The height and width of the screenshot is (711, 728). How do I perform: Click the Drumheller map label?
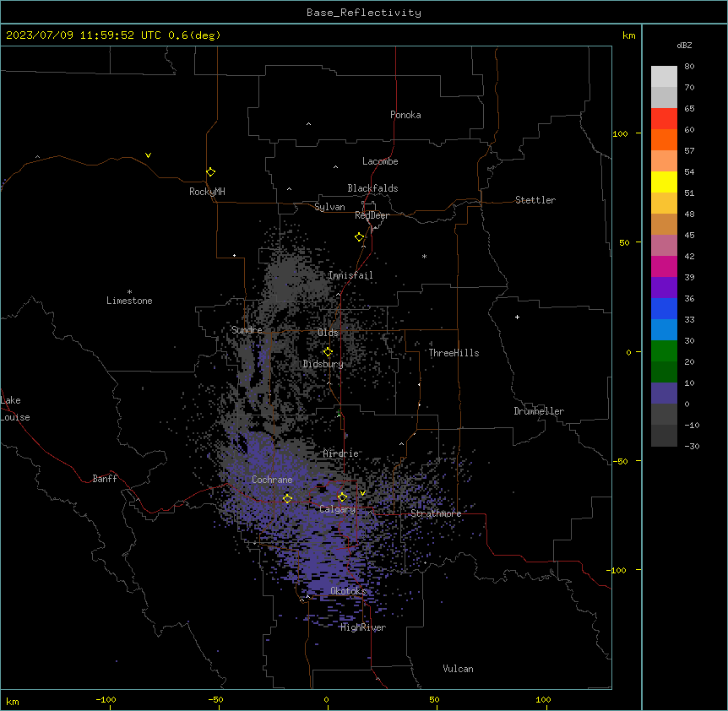539,411
